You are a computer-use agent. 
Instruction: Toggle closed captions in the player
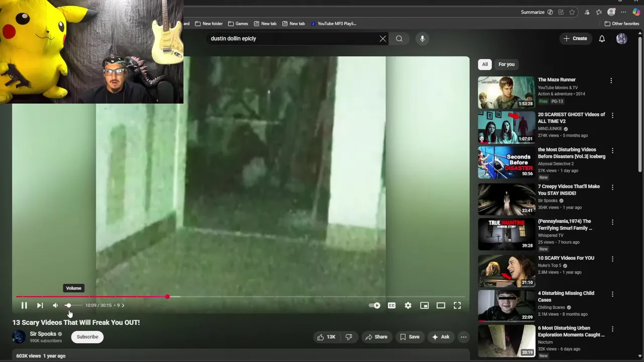point(391,305)
